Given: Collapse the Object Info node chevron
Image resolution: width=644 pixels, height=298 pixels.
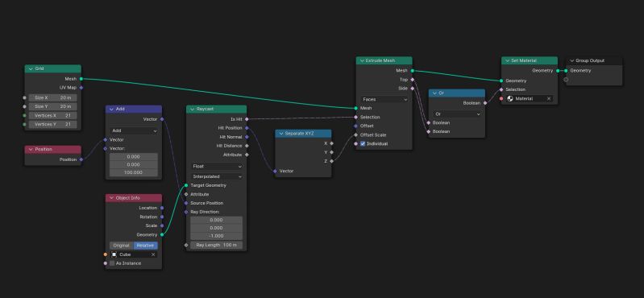Looking at the screenshot, I should point(112,198).
